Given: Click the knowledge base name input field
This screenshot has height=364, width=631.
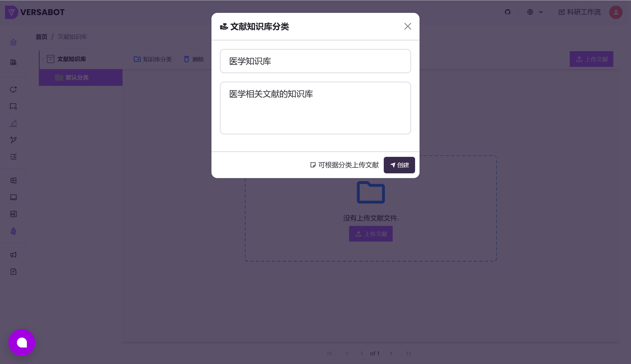Looking at the screenshot, I should 315,61.
